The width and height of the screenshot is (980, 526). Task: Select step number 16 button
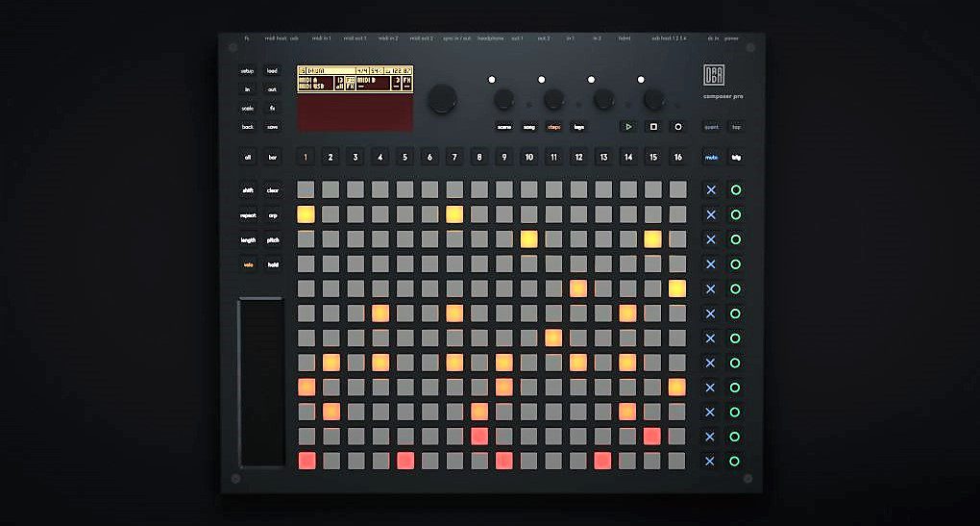click(x=678, y=158)
